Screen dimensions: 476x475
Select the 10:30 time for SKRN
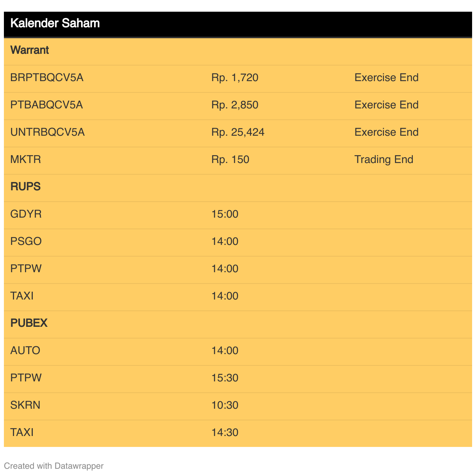(225, 405)
